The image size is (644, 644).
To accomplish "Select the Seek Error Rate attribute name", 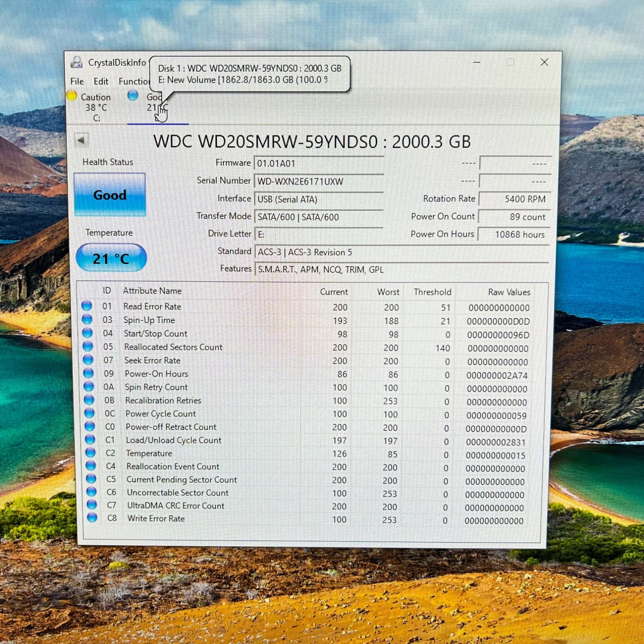I will [x=152, y=360].
